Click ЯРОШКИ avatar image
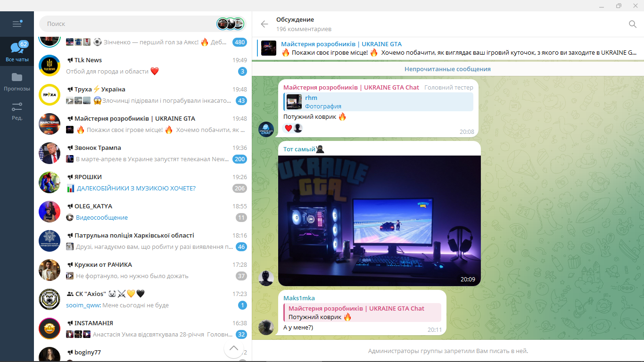 click(x=50, y=182)
